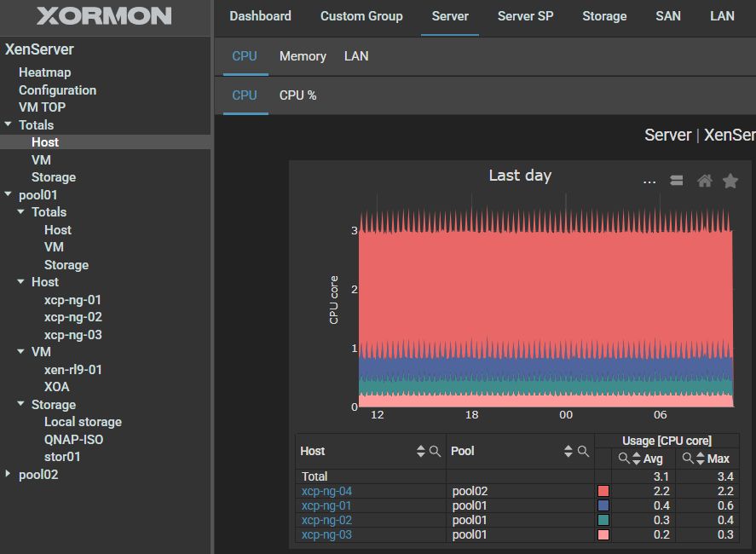The image size is (756, 554).
Task: Sort by Max usage column
Action: (701, 459)
